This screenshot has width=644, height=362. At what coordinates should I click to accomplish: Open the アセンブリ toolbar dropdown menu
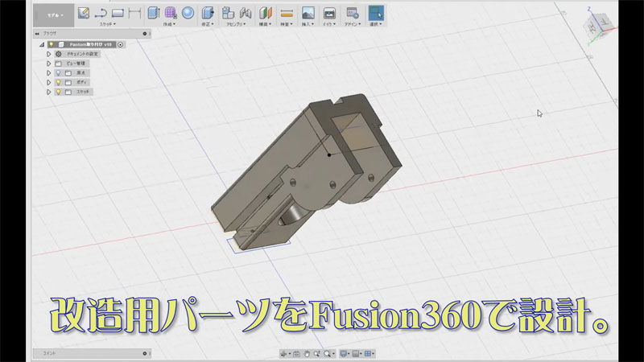point(236,24)
